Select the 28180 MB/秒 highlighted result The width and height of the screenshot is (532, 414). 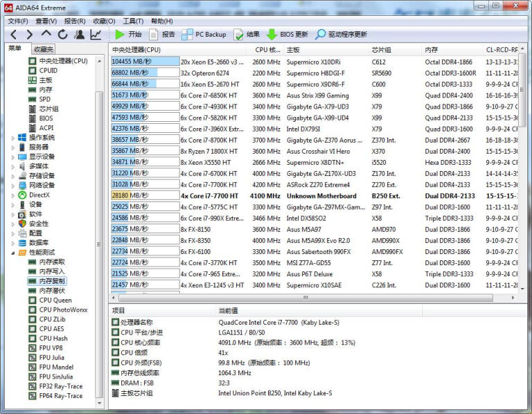314,196
